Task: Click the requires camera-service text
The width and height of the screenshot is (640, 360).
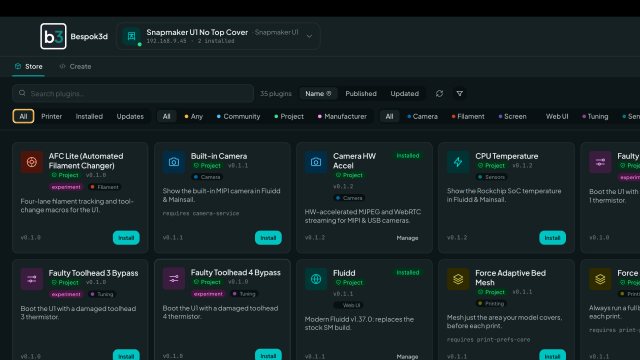Action: 201,213
